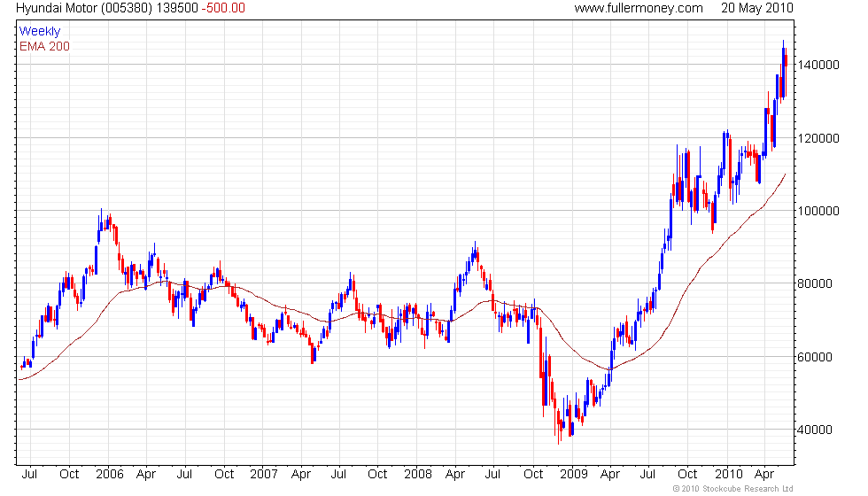
Task: Open the www.fullermoney.com link text
Action: [639, 8]
